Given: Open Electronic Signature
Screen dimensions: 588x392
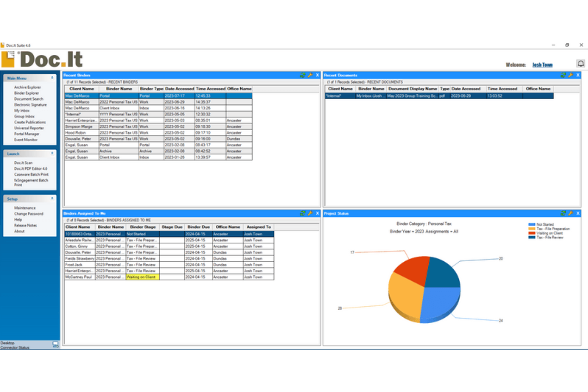Looking at the screenshot, I should click(x=30, y=105).
